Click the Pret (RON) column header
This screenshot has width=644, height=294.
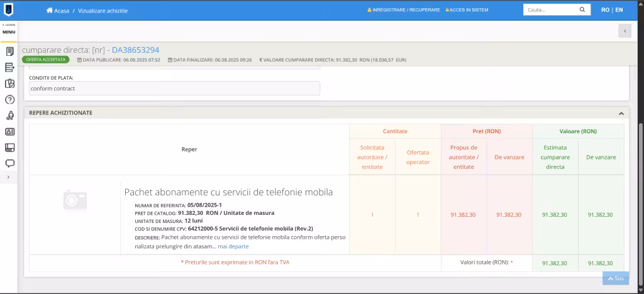(x=487, y=131)
